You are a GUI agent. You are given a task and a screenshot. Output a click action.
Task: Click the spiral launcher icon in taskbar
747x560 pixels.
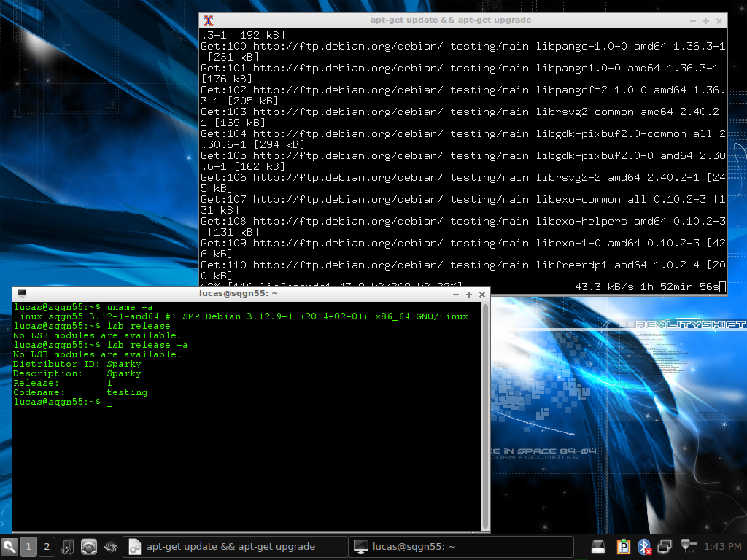111,547
